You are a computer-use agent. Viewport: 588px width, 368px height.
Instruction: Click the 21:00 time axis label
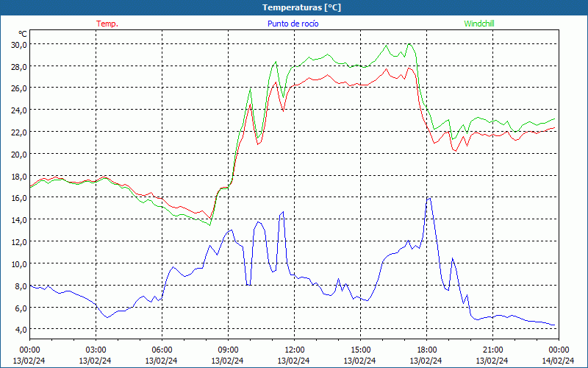(492, 350)
